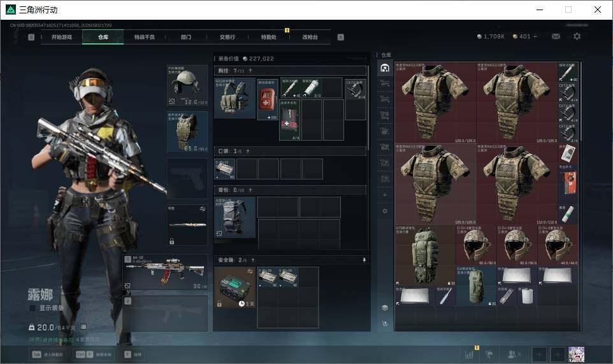Screen dimensions: 613x364
Task: Select the green duffel bag in stash
Action: pyautogui.click(x=476, y=286)
